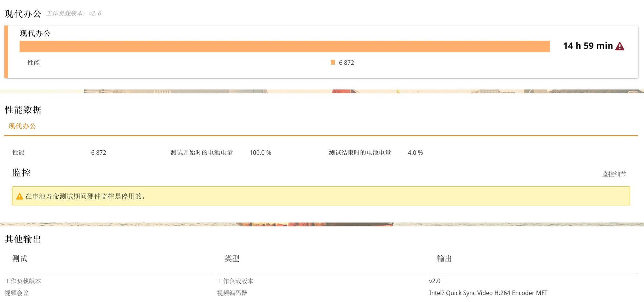Click the yellow warning icon in the monitoring banner
The width and height of the screenshot is (644, 302).
click(x=20, y=196)
